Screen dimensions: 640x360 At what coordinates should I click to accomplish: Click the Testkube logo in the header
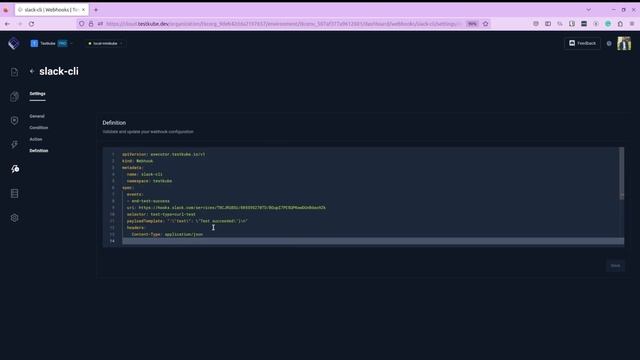(13, 43)
